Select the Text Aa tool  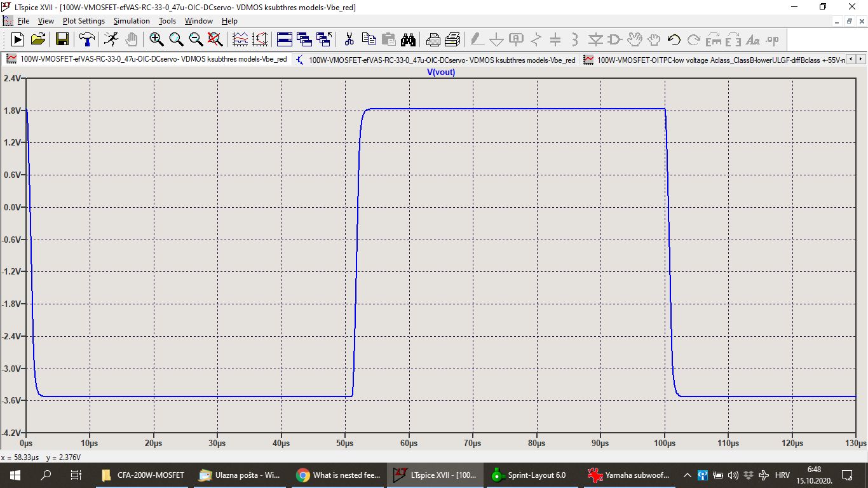752,39
